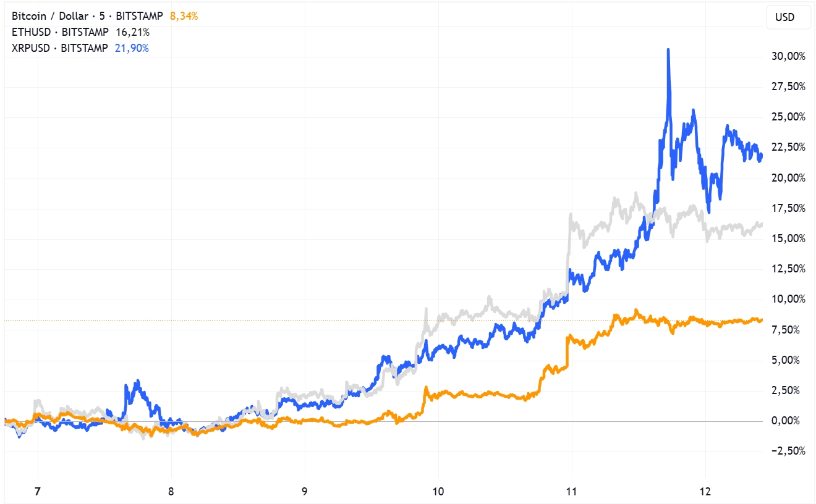Click date label 7 on time axis
This screenshot has width=816, height=504.
click(x=38, y=492)
